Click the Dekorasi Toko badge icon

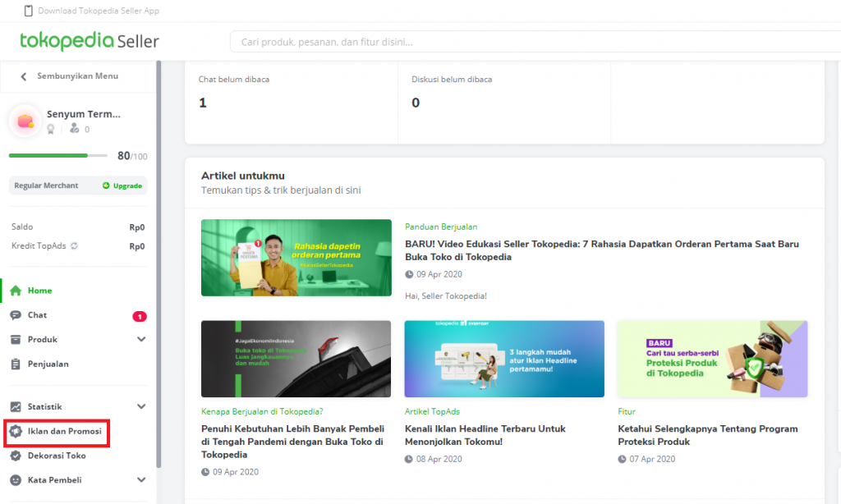point(16,456)
